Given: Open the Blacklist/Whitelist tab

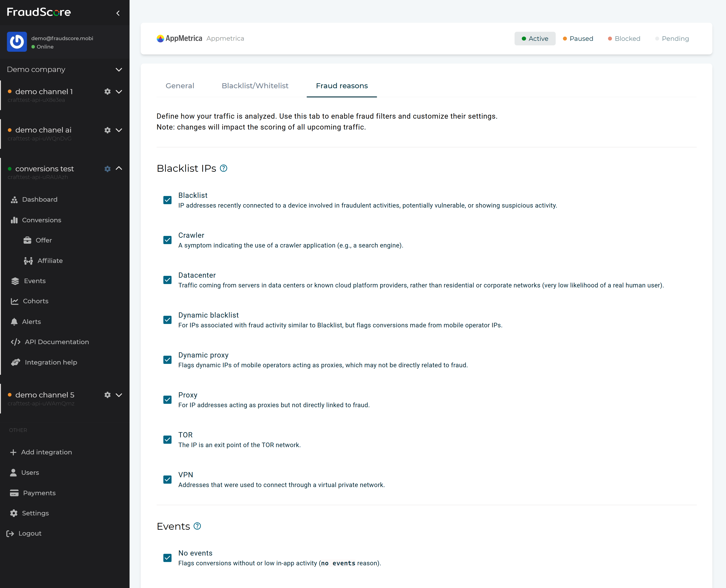Looking at the screenshot, I should pyautogui.click(x=255, y=86).
